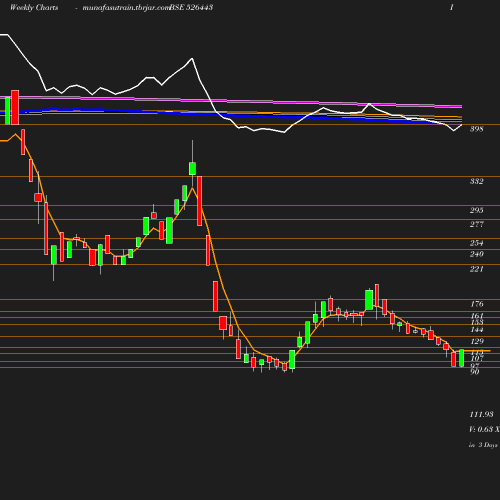Select the 295 price level label
The width and height of the screenshot is (500, 500).
click(x=477, y=210)
